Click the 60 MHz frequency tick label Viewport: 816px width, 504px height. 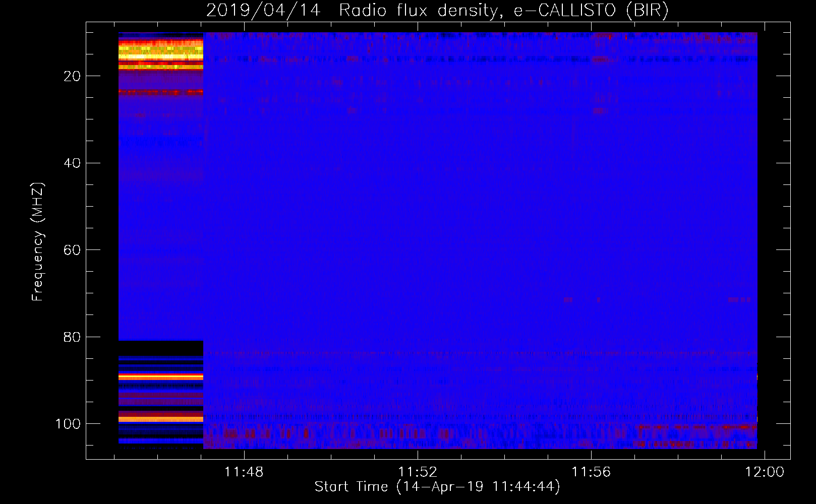[x=72, y=250]
